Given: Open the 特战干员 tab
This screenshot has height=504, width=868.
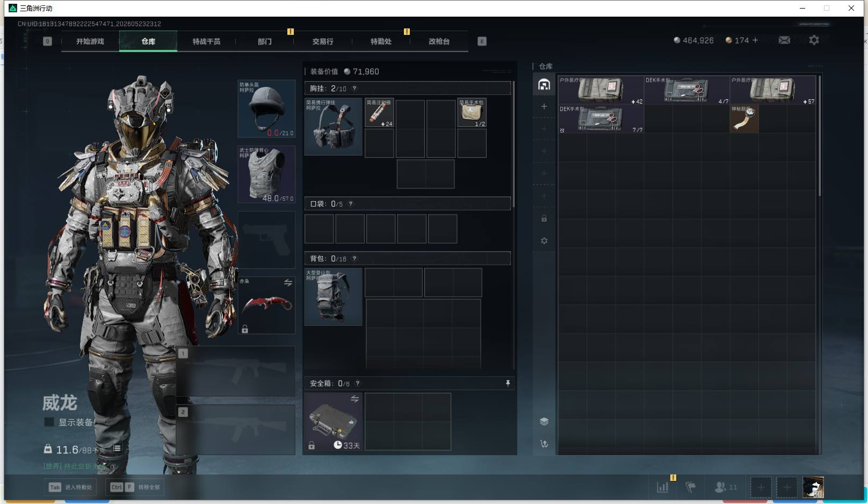Looking at the screenshot, I should tap(206, 41).
